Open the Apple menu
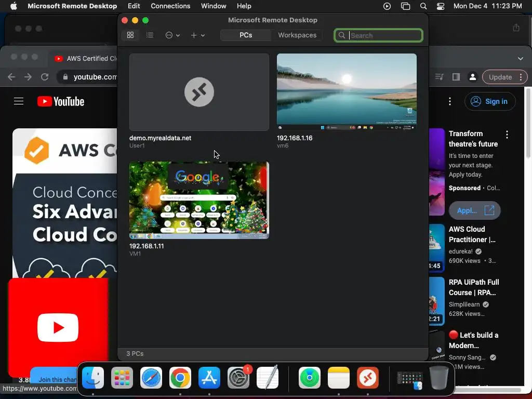 point(14,6)
